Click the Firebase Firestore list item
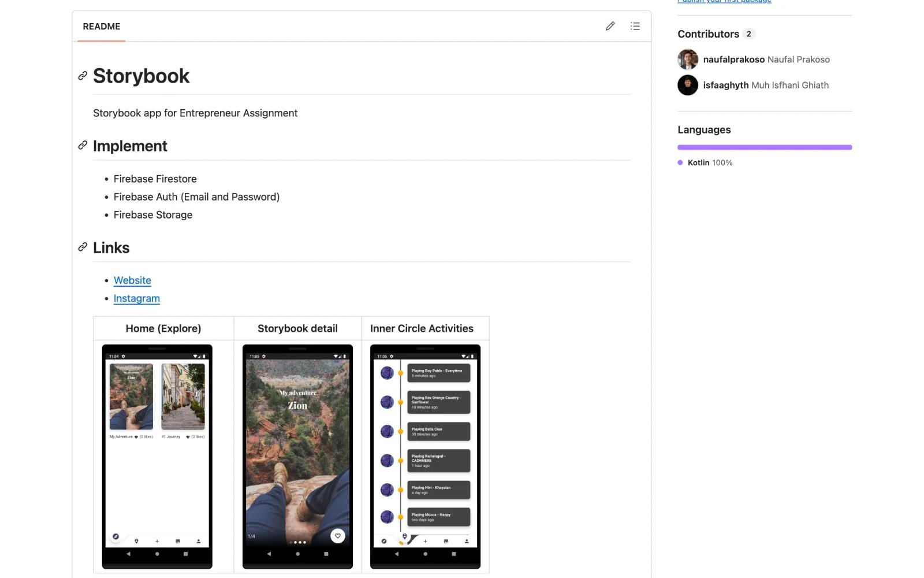 coord(155,179)
